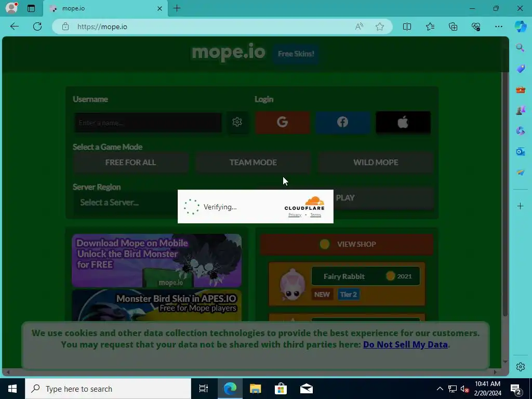The image size is (532, 399).
Task: Select WILD MOPE game mode
Action: pyautogui.click(x=376, y=163)
